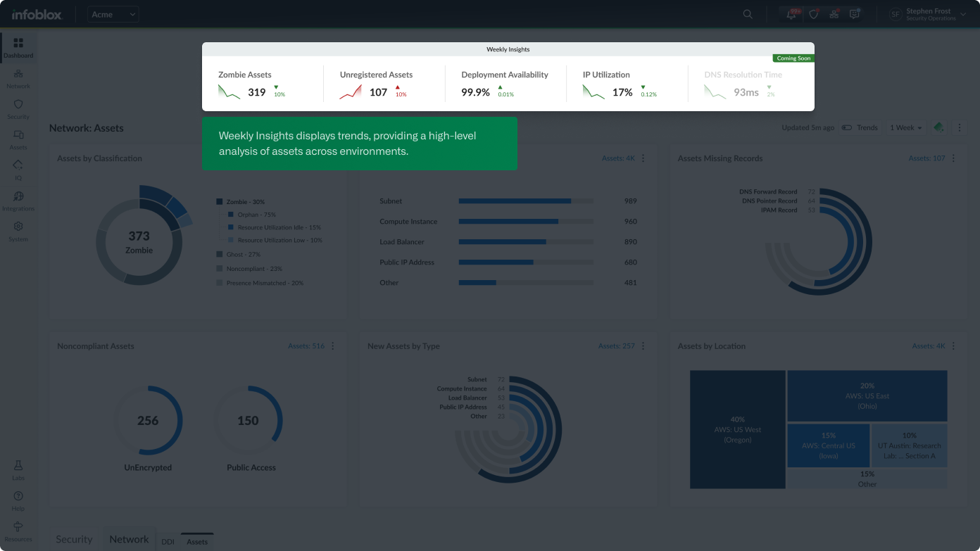This screenshot has height=551, width=980.
Task: Click the feedback chat smiley icon
Action: (x=855, y=14)
